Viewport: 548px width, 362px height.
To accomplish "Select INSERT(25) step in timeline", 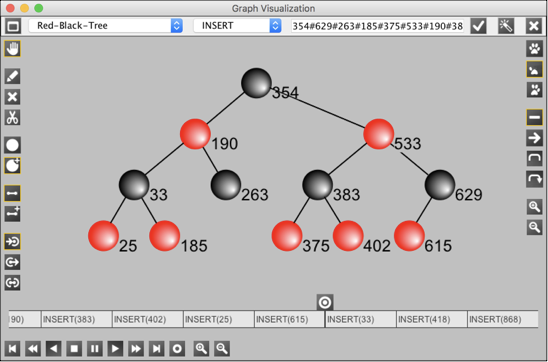I will click(219, 319).
